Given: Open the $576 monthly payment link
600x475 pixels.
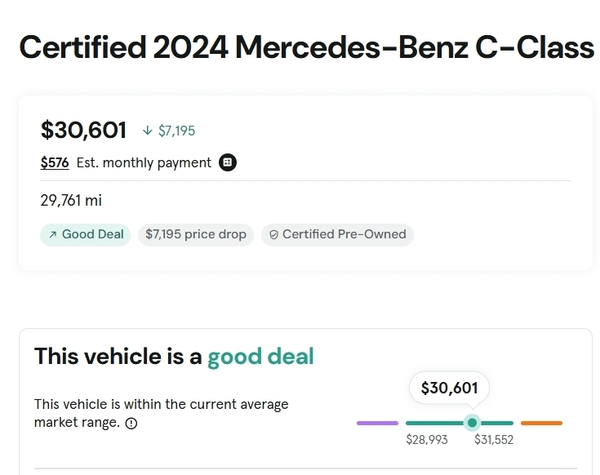Looking at the screenshot, I should point(55,162).
